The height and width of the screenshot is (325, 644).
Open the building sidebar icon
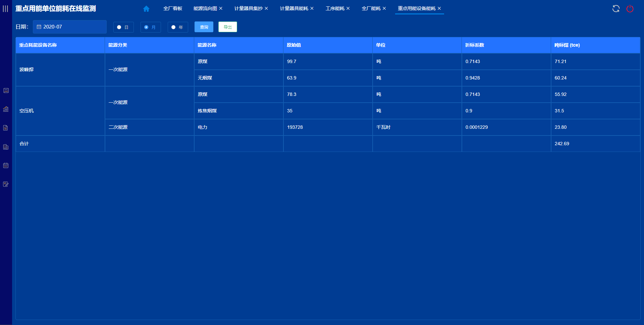pos(6,147)
